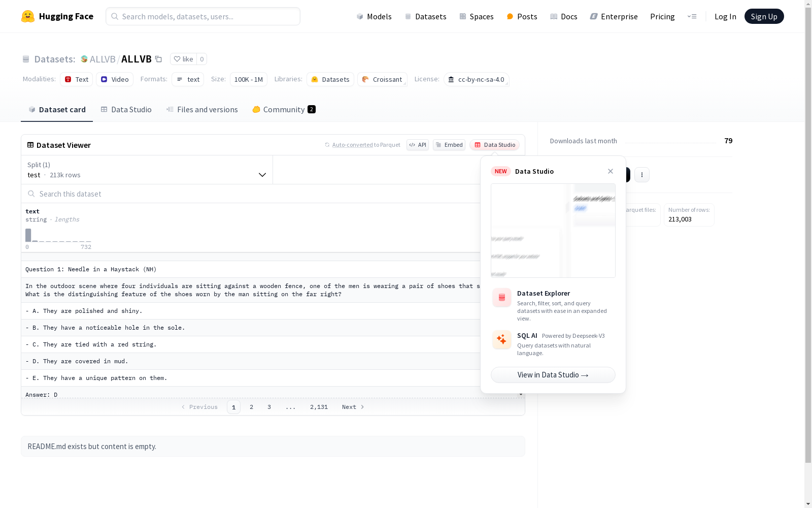Select the Croissant library tag
Screen dimensions: 812x508
(382, 79)
